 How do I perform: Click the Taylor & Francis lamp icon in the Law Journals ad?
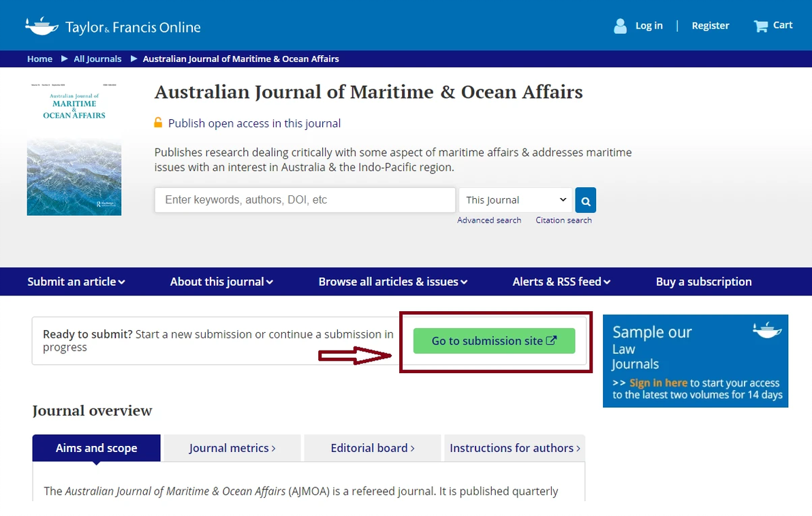click(767, 329)
